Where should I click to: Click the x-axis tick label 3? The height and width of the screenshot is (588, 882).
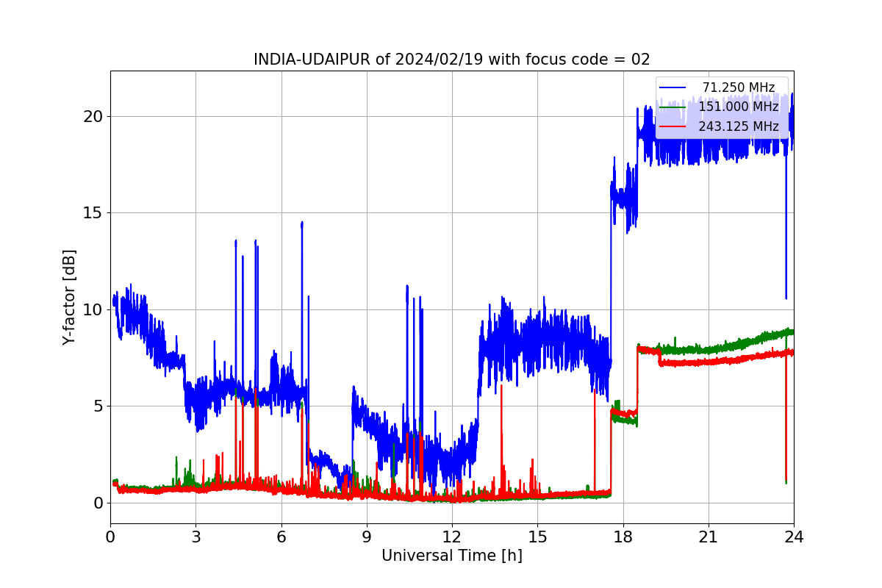click(196, 537)
